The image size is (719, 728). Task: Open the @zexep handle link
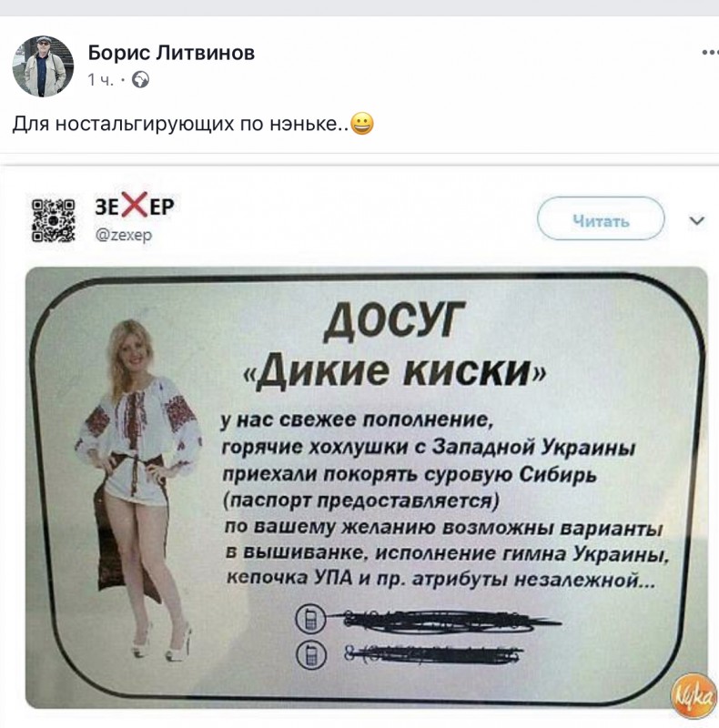tap(124, 235)
